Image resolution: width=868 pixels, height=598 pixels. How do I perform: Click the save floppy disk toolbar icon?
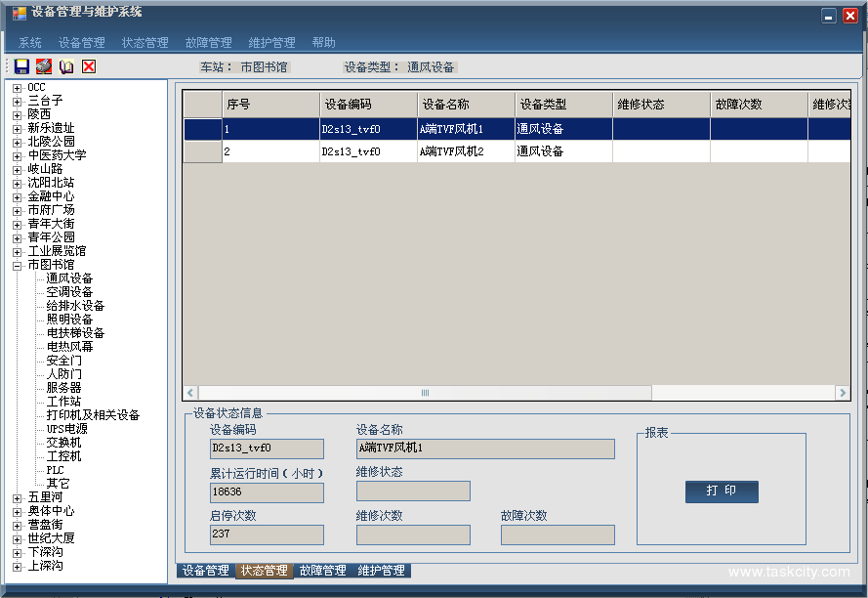point(21,66)
